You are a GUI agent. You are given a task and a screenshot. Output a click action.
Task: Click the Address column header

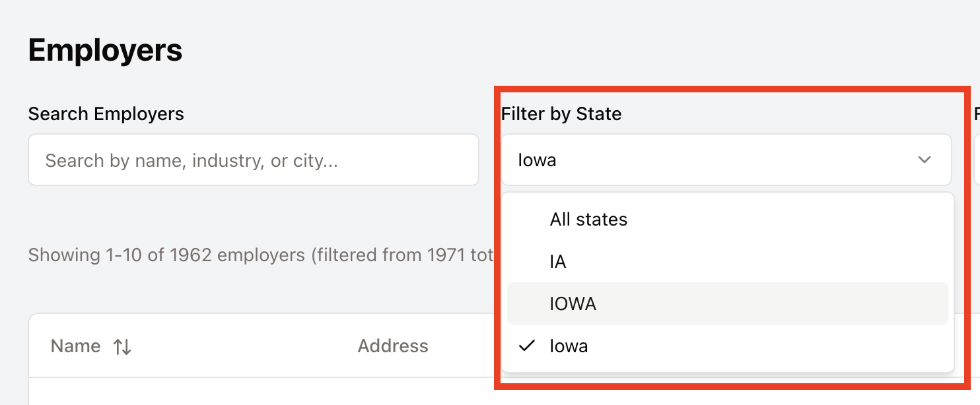pos(393,346)
